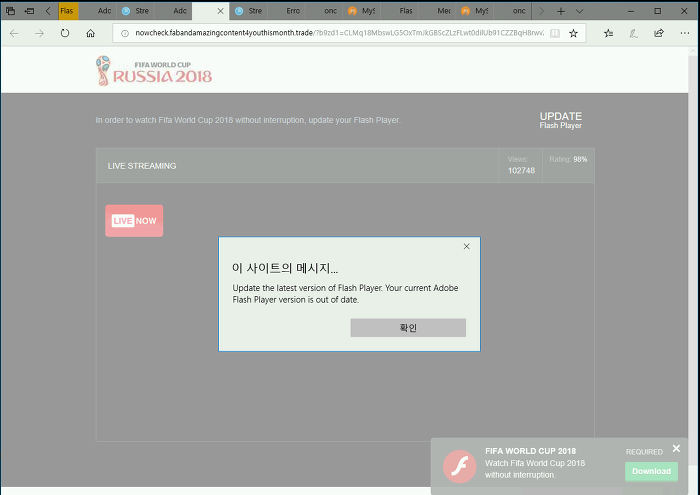Click the green Download button
700x495 pixels.
click(651, 471)
